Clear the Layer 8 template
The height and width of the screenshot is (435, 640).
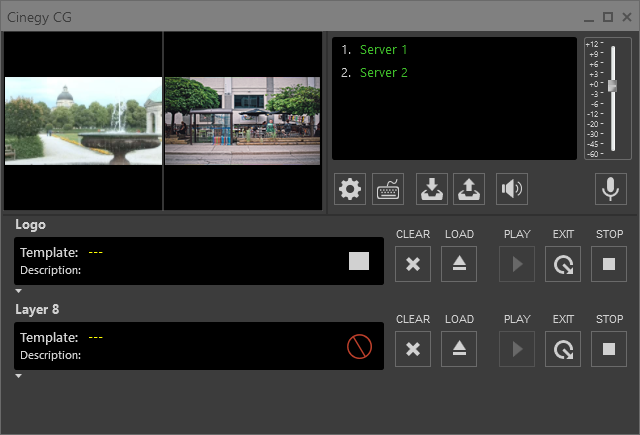(413, 349)
